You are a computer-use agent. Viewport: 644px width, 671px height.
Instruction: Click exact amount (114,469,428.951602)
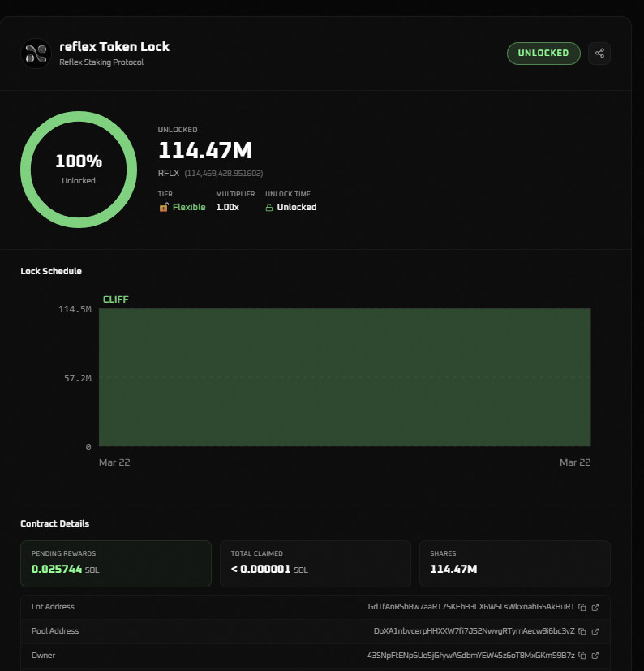pos(224,174)
